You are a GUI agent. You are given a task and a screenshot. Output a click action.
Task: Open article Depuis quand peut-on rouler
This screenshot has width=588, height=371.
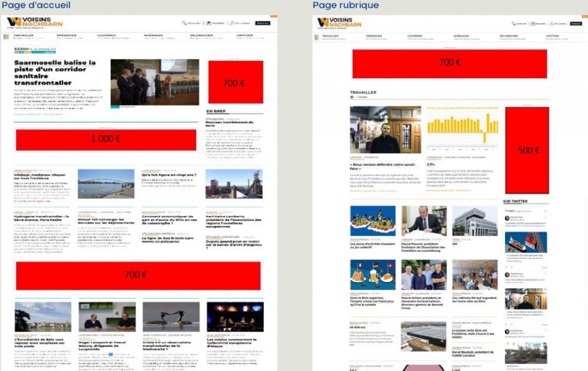coord(233,244)
